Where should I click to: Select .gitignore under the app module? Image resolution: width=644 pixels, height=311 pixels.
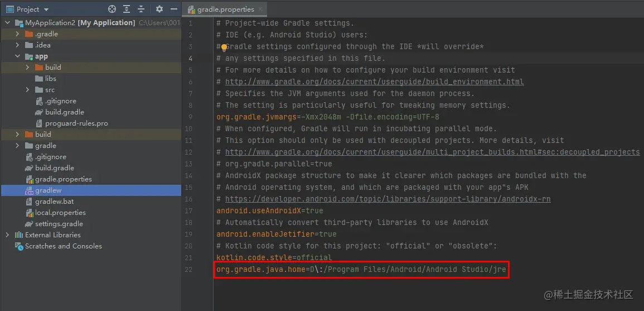(60, 101)
